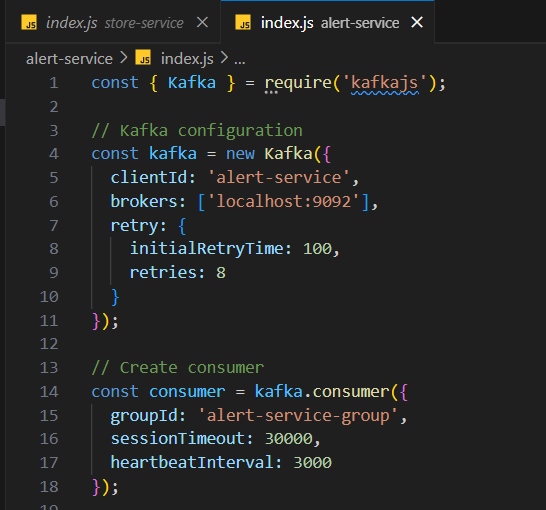Switch to the index.js store-service tab
The width and height of the screenshot is (546, 510).
tap(113, 22)
